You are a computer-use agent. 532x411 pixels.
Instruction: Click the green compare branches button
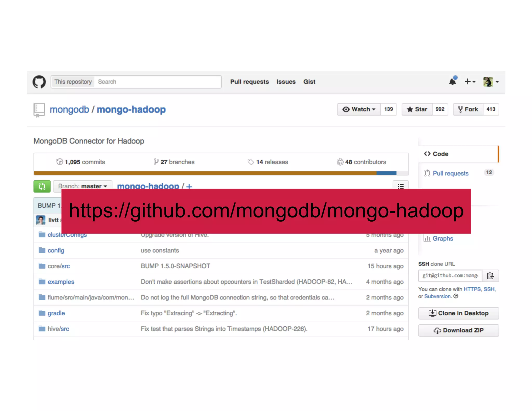point(42,186)
